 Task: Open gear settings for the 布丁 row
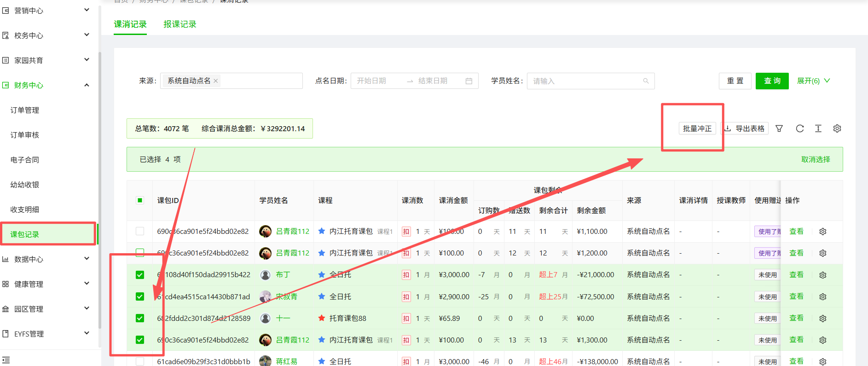pyautogui.click(x=823, y=275)
